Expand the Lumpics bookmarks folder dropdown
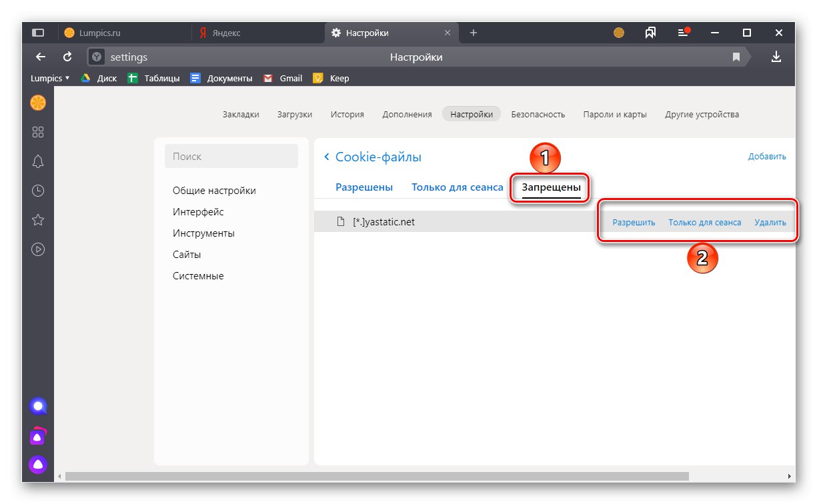 [x=49, y=78]
